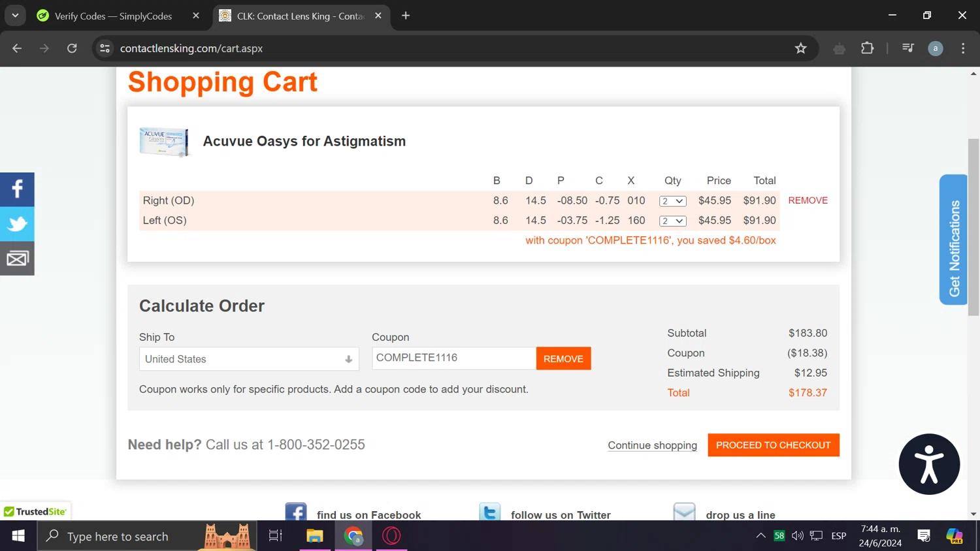Screen dimensions: 980x551
Task: Open Opera browser from the taskbar
Action: [x=392, y=536]
